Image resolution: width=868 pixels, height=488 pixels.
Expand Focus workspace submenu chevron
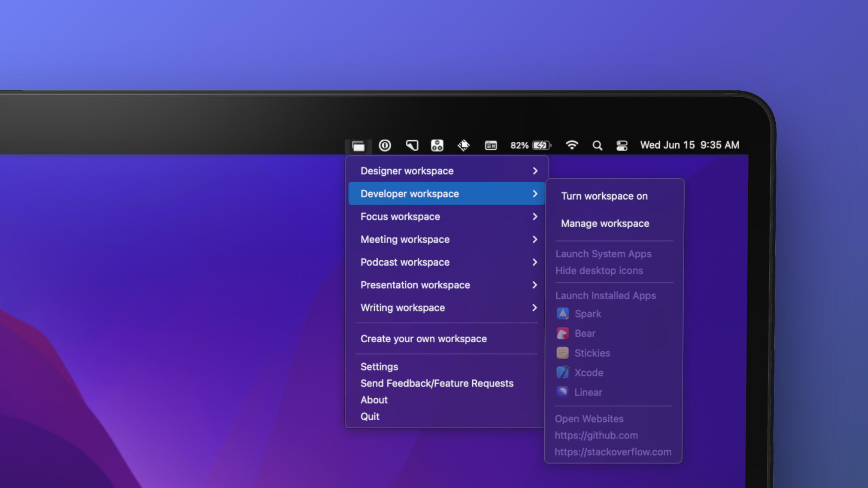tap(535, 217)
